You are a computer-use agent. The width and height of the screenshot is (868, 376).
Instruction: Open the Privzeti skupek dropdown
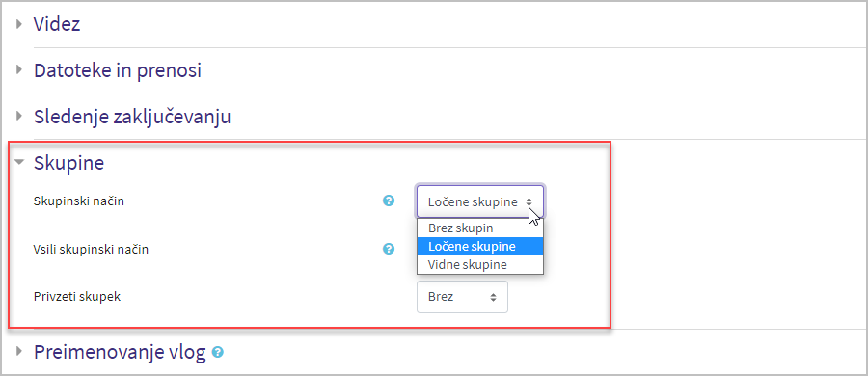[462, 297]
